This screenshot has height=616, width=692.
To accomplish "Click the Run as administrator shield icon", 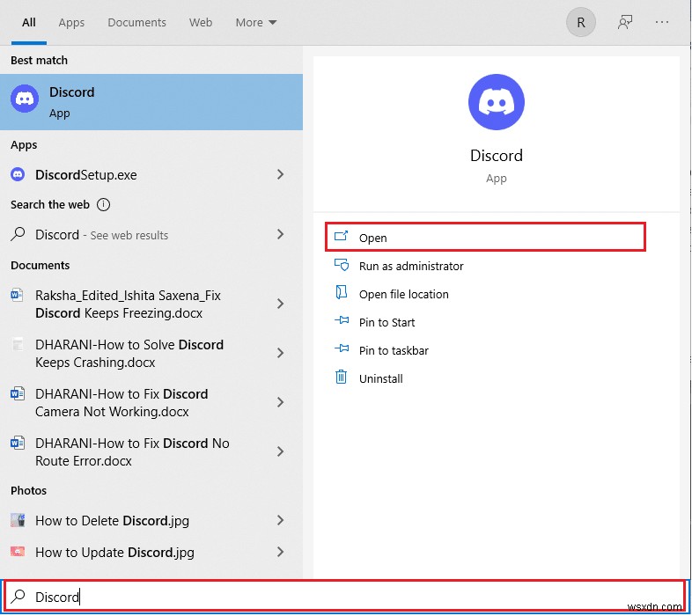I will click(x=342, y=265).
